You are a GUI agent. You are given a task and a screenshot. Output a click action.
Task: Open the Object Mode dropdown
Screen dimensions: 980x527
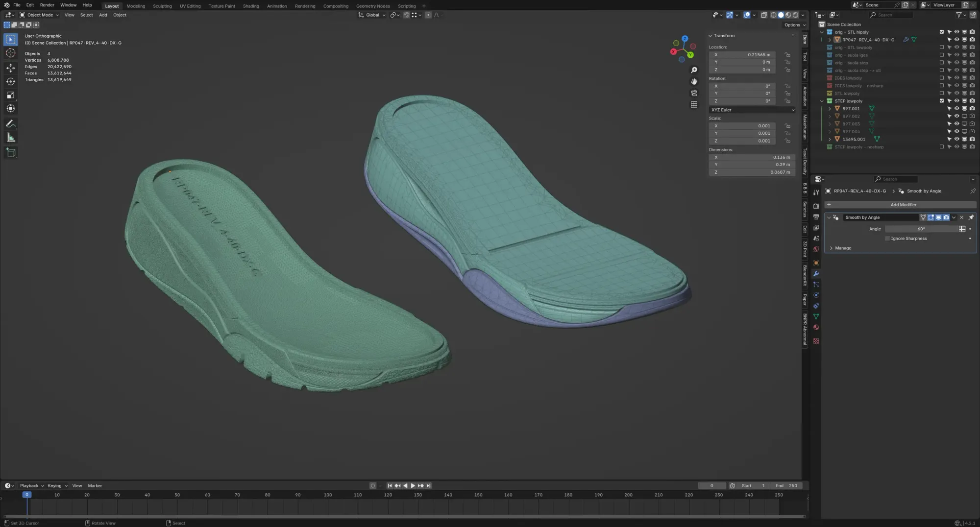(x=39, y=15)
